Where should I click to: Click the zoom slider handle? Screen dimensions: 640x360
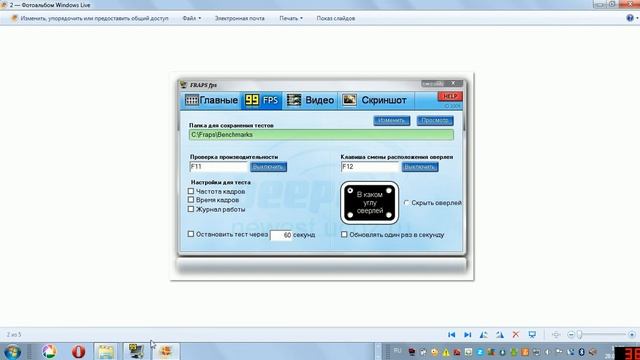point(579,335)
